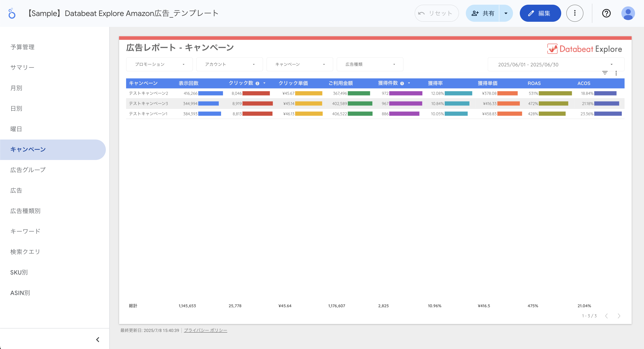The height and width of the screenshot is (349, 644).
Task: Click the 編集 edit button
Action: (x=540, y=13)
